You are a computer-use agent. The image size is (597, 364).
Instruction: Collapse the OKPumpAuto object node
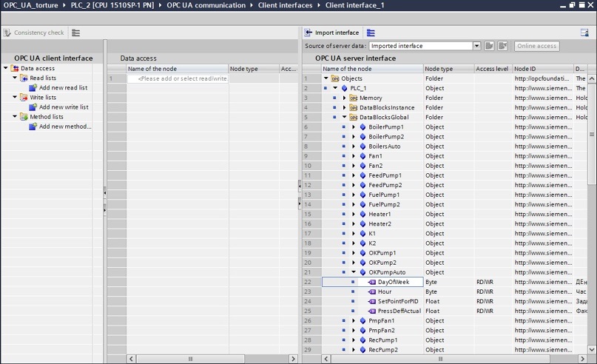tap(354, 272)
